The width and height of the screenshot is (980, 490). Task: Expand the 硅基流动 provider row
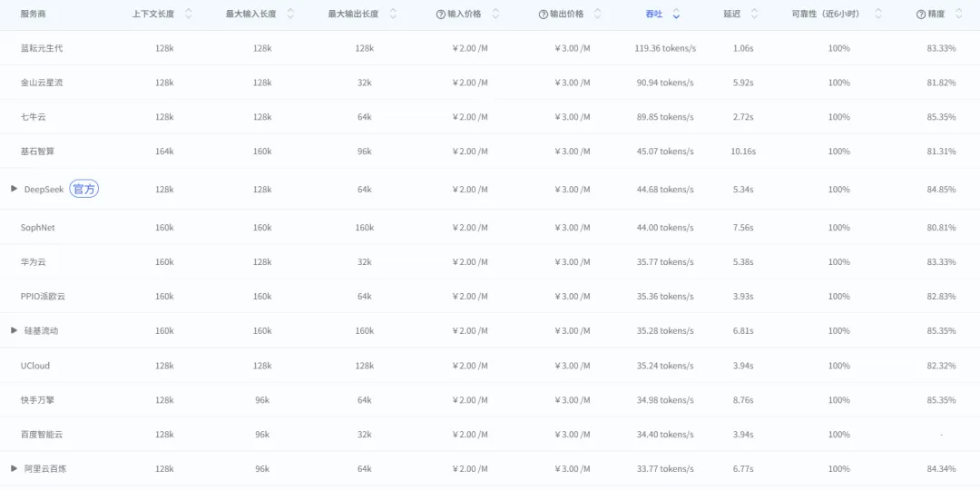tap(15, 330)
